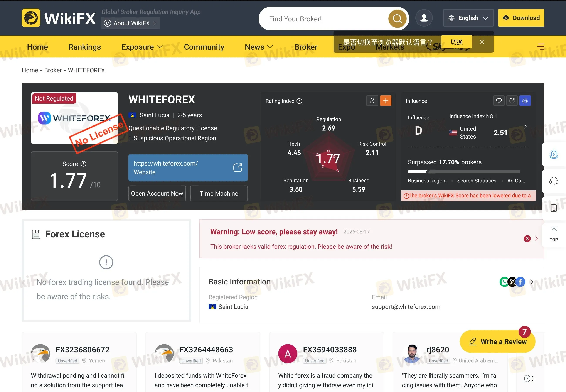This screenshot has width=566, height=392.
Task: Click the X social icon
Action: tap(512, 282)
